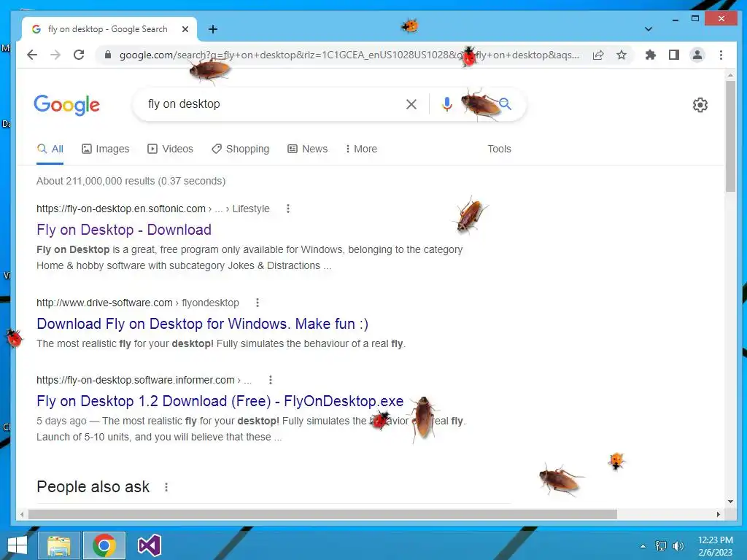Image resolution: width=747 pixels, height=560 pixels.
Task: Open the network status tray icon
Action: pyautogui.click(x=661, y=546)
